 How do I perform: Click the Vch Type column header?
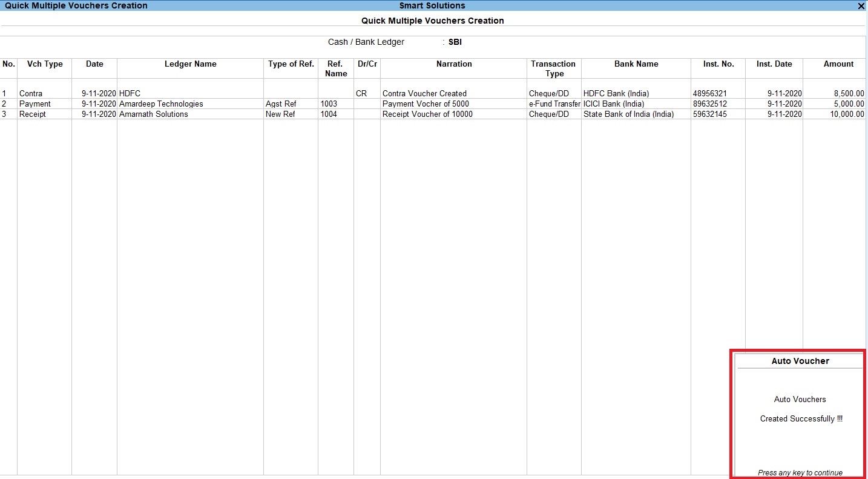click(x=45, y=64)
